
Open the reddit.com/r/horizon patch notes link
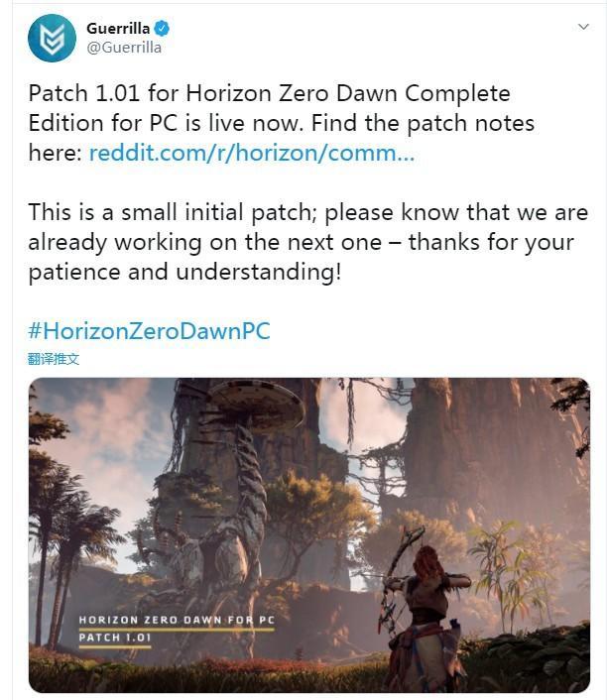(x=252, y=153)
